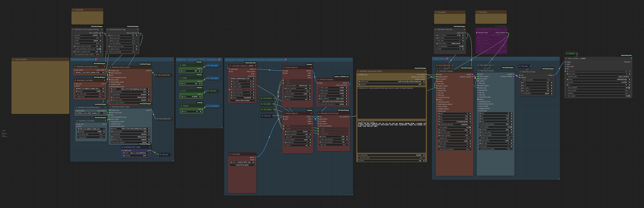Toggle save_metadata in Video Combine

pyautogui.click(x=629, y=88)
